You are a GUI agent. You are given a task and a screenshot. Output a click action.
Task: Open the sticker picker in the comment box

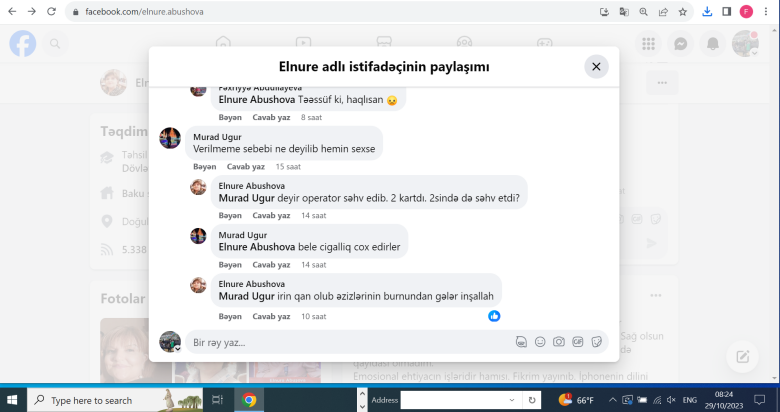tap(597, 342)
